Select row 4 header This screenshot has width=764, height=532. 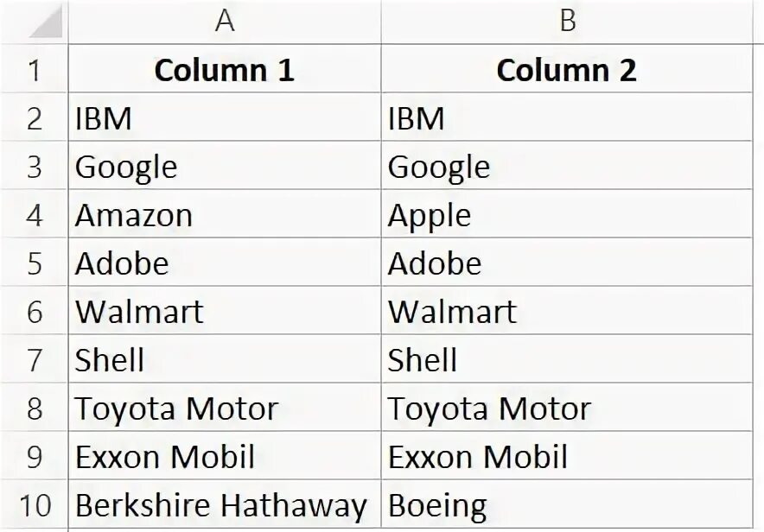click(x=34, y=213)
